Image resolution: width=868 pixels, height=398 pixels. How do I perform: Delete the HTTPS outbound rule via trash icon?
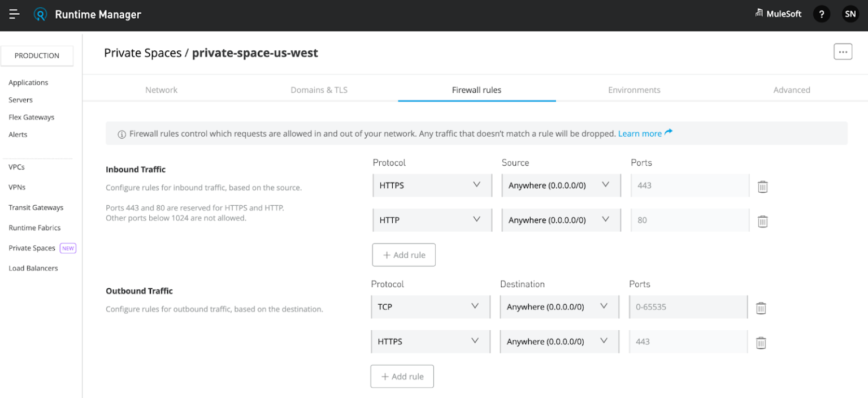coord(761,343)
